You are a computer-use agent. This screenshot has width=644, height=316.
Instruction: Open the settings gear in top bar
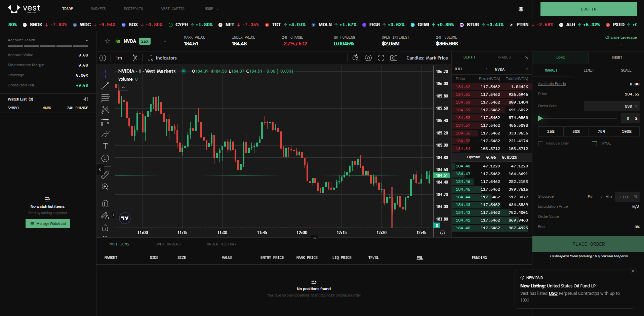pos(521,9)
